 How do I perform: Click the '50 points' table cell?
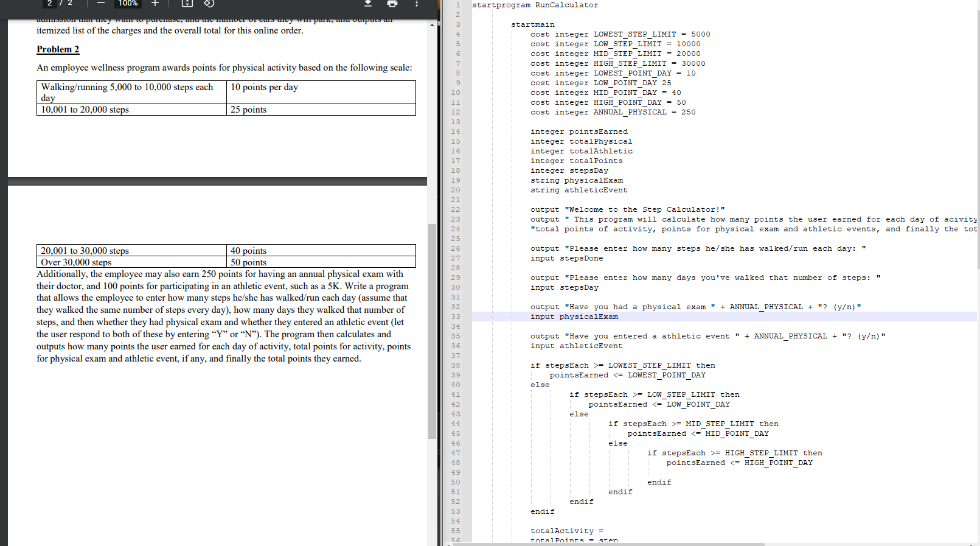tap(321, 262)
